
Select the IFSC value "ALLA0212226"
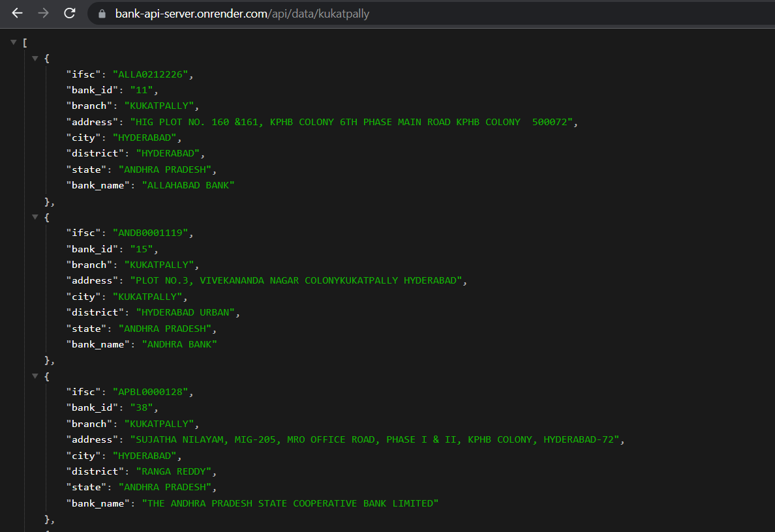[150, 74]
